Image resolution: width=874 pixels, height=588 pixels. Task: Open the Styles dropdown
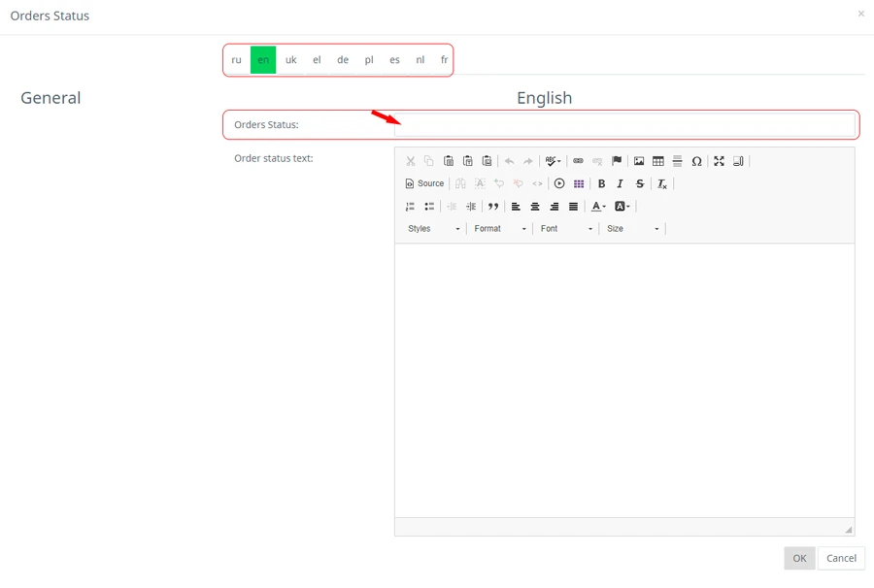tap(434, 229)
